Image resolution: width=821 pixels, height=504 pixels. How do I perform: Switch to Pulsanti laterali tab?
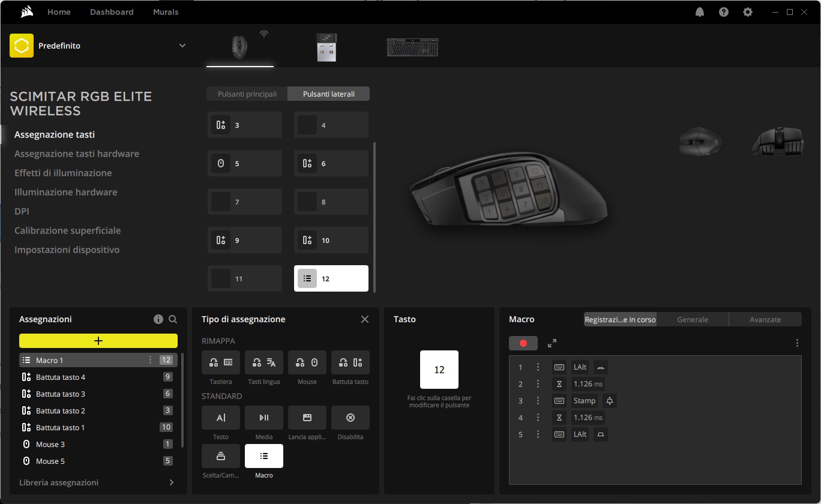pyautogui.click(x=329, y=94)
